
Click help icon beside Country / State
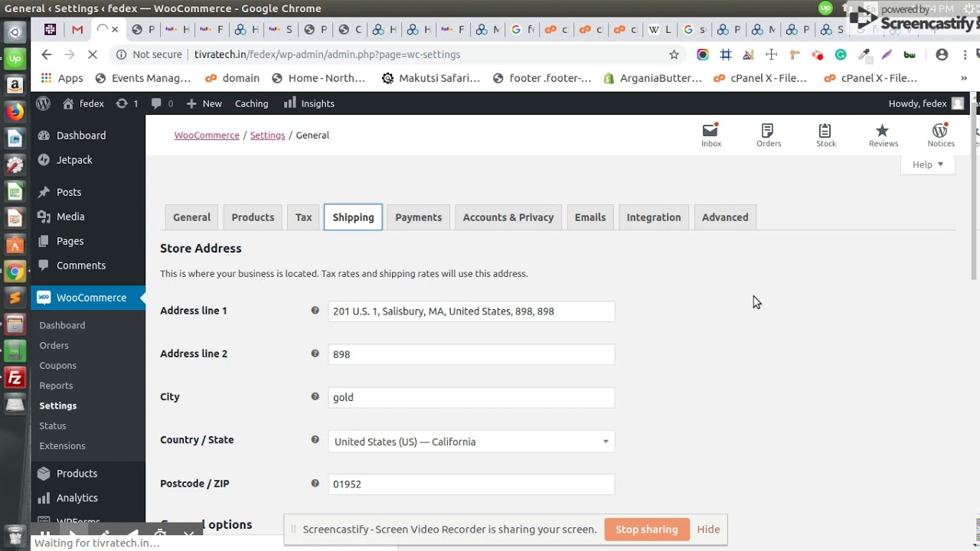(315, 440)
